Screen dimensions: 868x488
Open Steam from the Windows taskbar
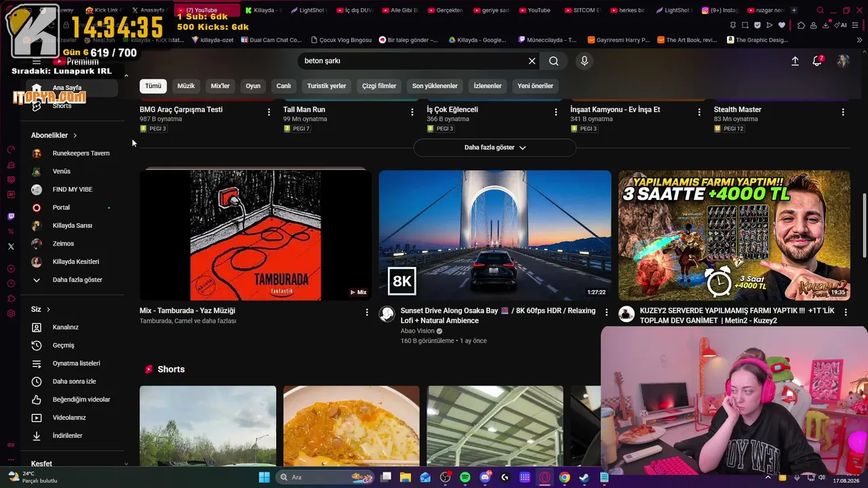585,477
